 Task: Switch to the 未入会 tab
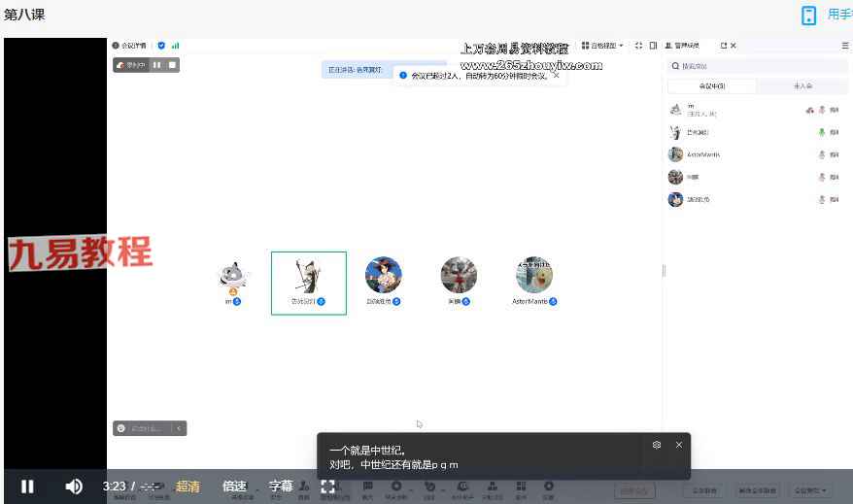pyautogui.click(x=802, y=86)
